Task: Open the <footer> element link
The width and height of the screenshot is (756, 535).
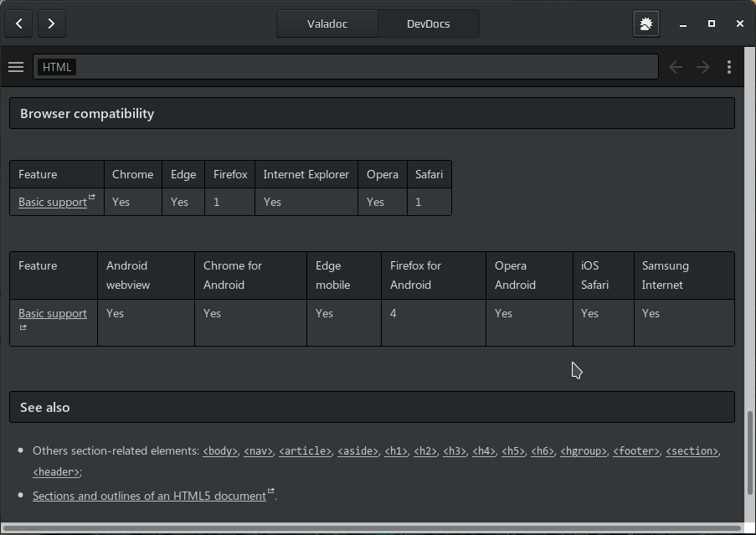Action: click(636, 451)
